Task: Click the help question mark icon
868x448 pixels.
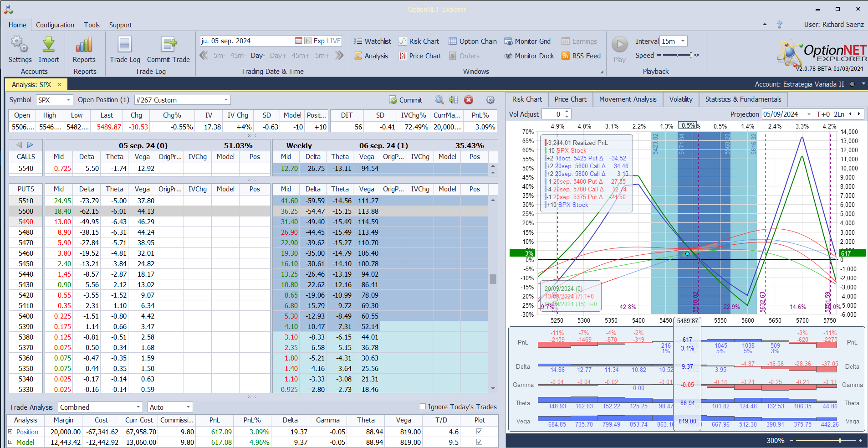Action: point(780,25)
